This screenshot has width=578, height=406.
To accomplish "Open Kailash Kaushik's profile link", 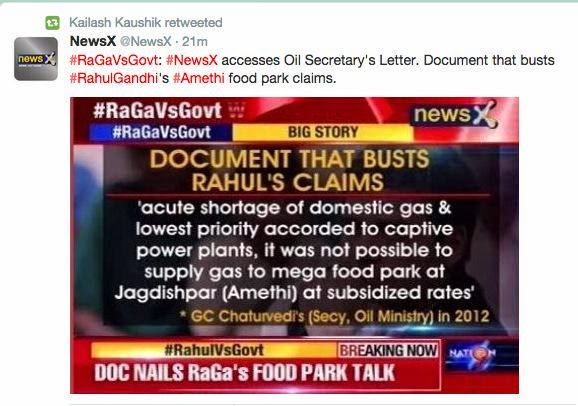I will pyautogui.click(x=115, y=22).
